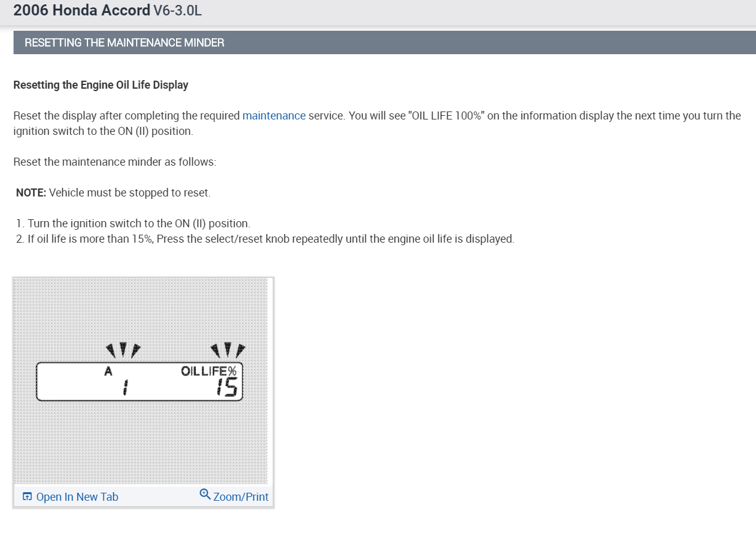
Task: Click the "A" service code in the diagram
Action: (109, 371)
